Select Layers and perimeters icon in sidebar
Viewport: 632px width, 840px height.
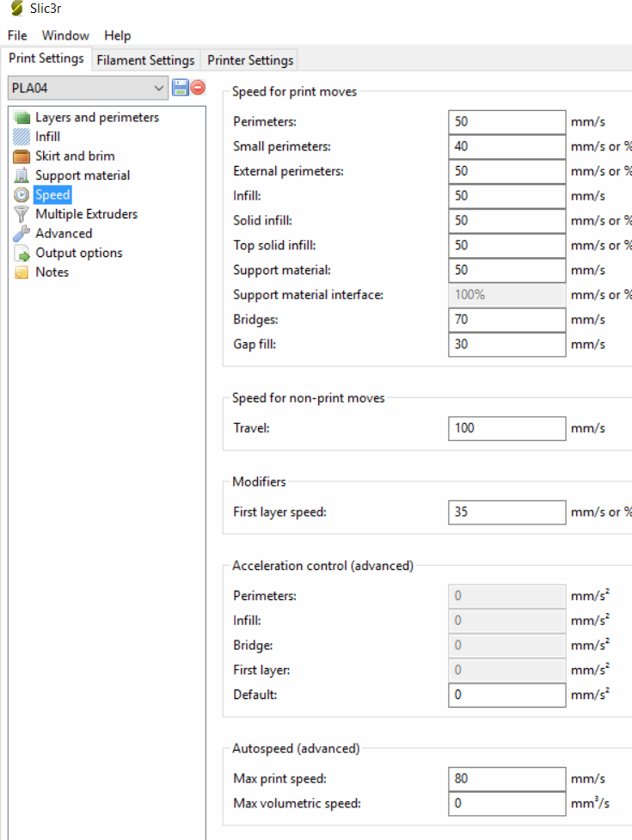tap(21, 118)
